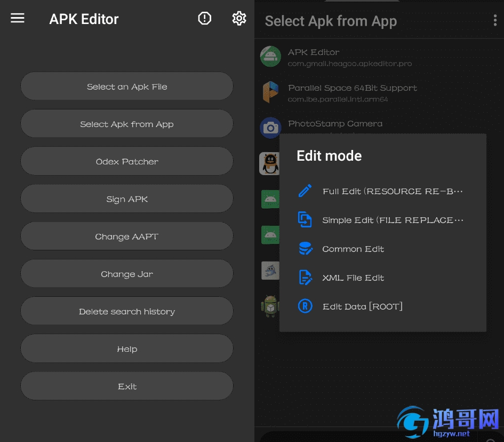This screenshot has height=442, width=504.
Task: Tap the Sign APK button
Action: [127, 199]
